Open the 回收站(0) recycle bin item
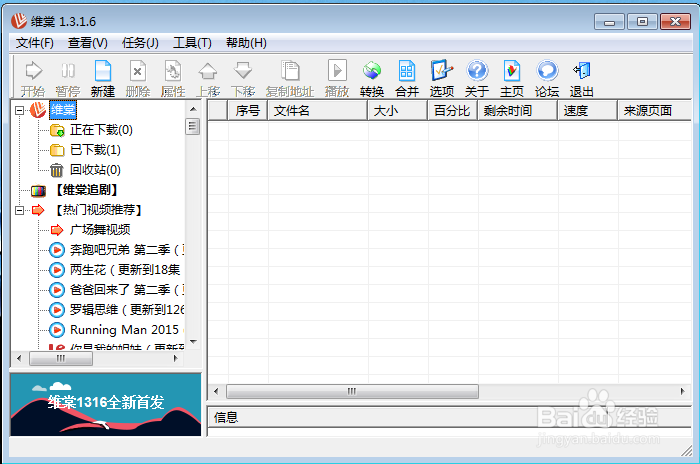700x464 pixels. [85, 170]
